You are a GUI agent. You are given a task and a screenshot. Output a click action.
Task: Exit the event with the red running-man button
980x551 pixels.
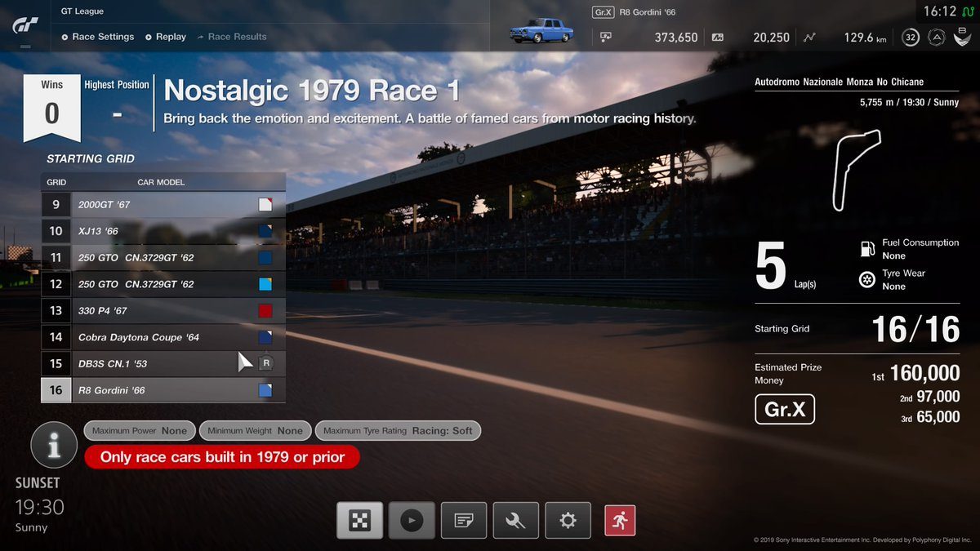(x=620, y=520)
